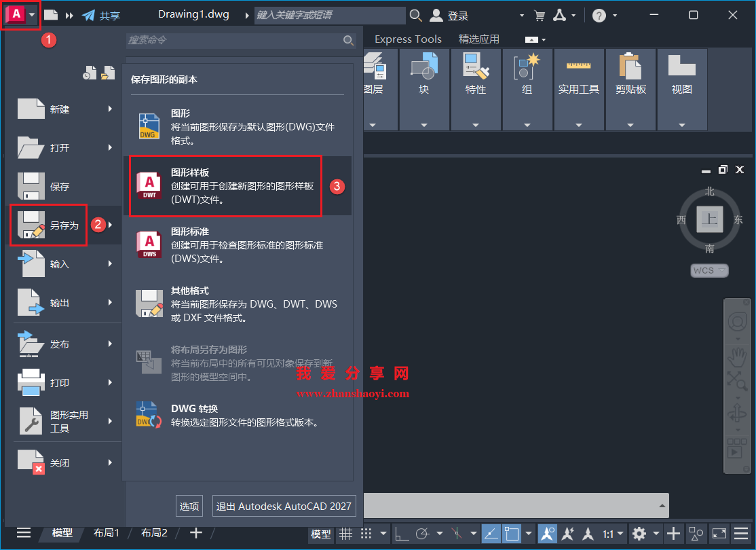
Task: Click the Options (选项) button
Action: (x=189, y=506)
